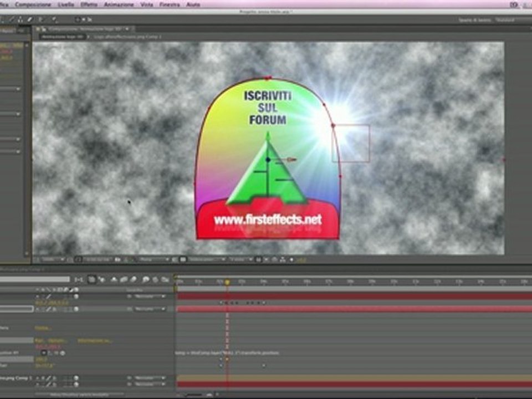
Task: Enable motion blur for the composition
Action: pyautogui.click(x=134, y=279)
